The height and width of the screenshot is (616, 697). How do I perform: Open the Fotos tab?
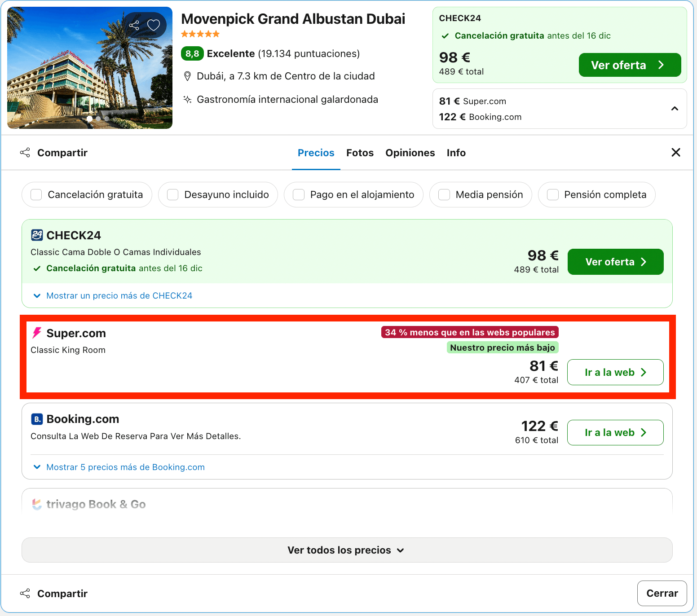pos(360,153)
